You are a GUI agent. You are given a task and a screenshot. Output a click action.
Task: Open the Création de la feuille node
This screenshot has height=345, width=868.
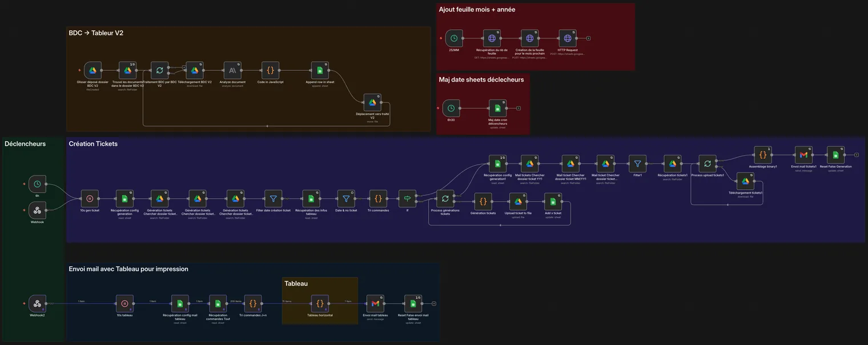point(529,38)
